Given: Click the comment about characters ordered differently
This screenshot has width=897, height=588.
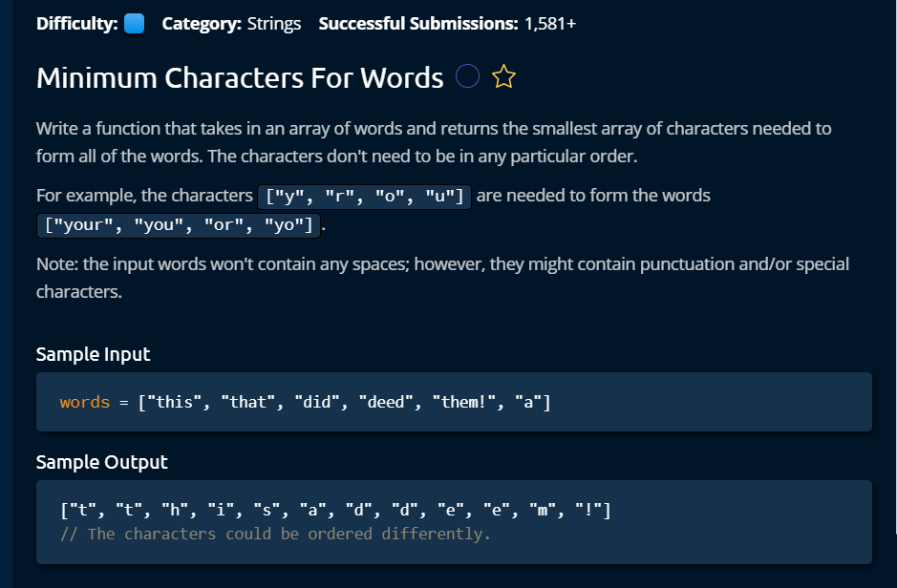Looking at the screenshot, I should click(x=275, y=534).
